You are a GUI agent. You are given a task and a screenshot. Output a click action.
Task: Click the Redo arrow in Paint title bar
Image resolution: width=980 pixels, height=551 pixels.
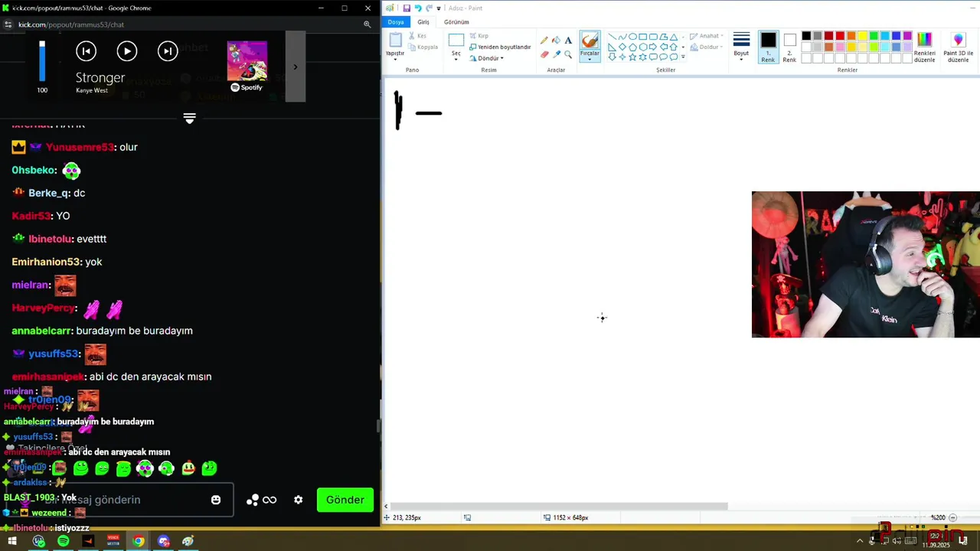(x=429, y=8)
